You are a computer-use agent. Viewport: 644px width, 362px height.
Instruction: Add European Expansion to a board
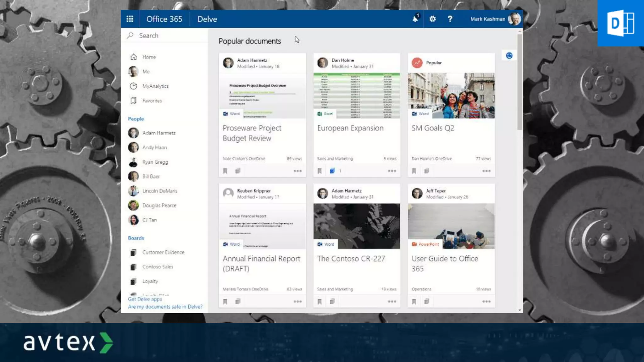click(332, 171)
